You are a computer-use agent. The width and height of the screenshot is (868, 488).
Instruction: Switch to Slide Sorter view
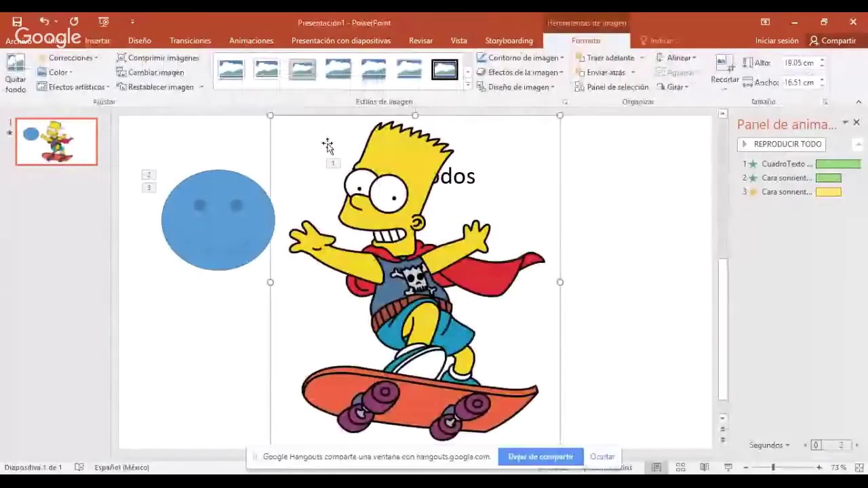point(680,467)
